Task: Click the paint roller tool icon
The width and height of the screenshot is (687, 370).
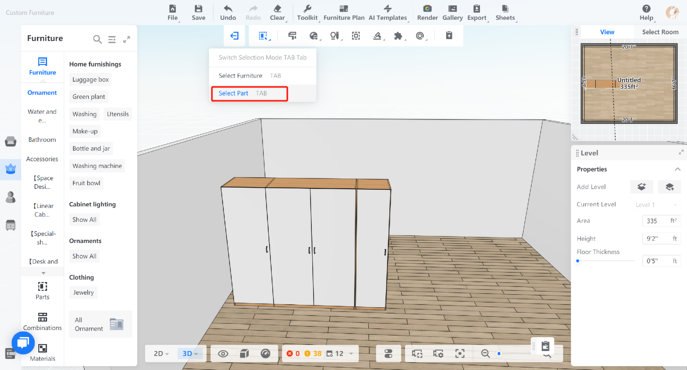Action: 292,36
